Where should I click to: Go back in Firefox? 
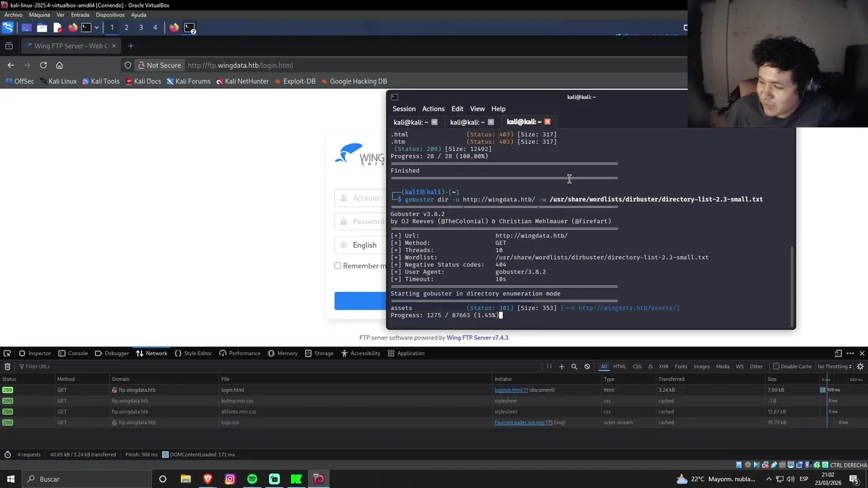point(10,65)
